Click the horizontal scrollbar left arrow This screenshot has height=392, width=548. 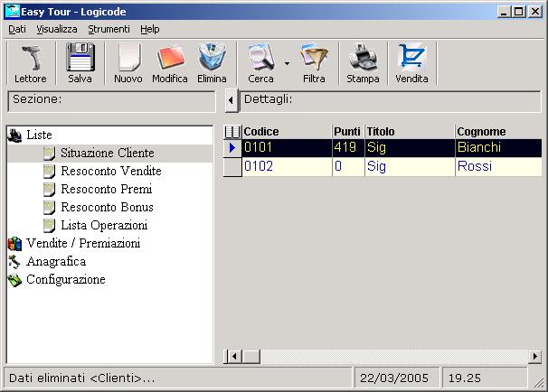tap(234, 357)
